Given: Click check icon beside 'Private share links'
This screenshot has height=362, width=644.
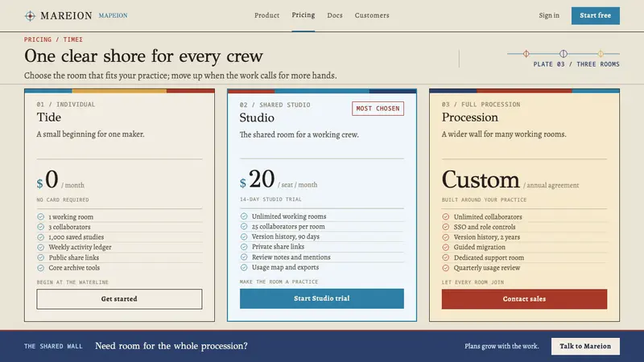Looking at the screenshot, I should [244, 247].
